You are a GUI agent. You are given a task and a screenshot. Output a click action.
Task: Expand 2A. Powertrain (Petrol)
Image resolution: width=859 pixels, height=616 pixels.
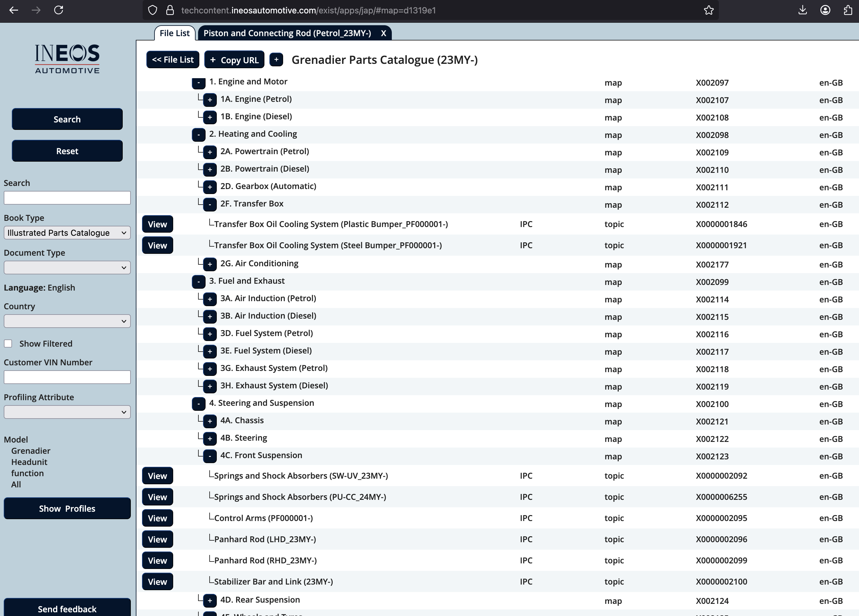click(x=210, y=152)
